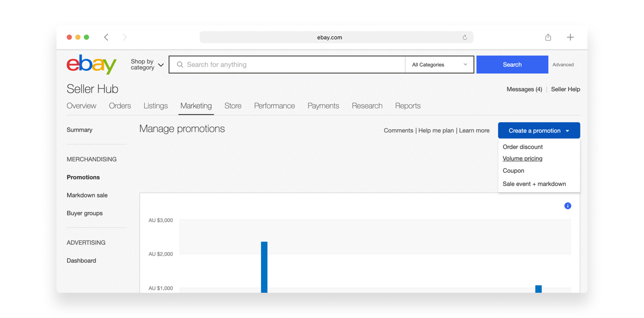The height and width of the screenshot is (318, 644).
Task: Click the short blue chart bar
Action: 538,289
